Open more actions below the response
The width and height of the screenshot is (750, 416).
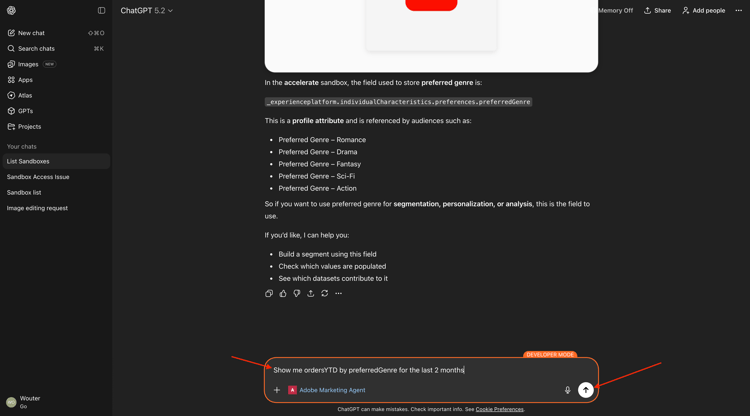tap(338, 294)
